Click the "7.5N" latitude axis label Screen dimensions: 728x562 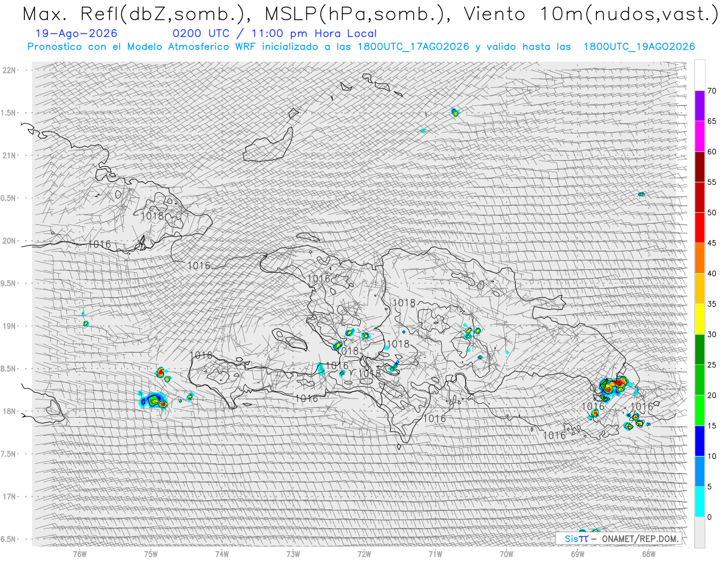tap(8, 453)
